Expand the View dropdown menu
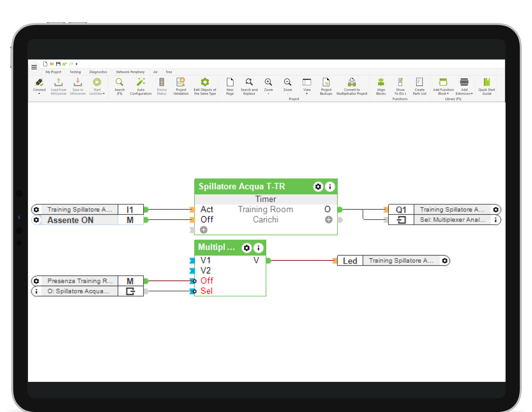The height and width of the screenshot is (412, 532). (x=307, y=93)
